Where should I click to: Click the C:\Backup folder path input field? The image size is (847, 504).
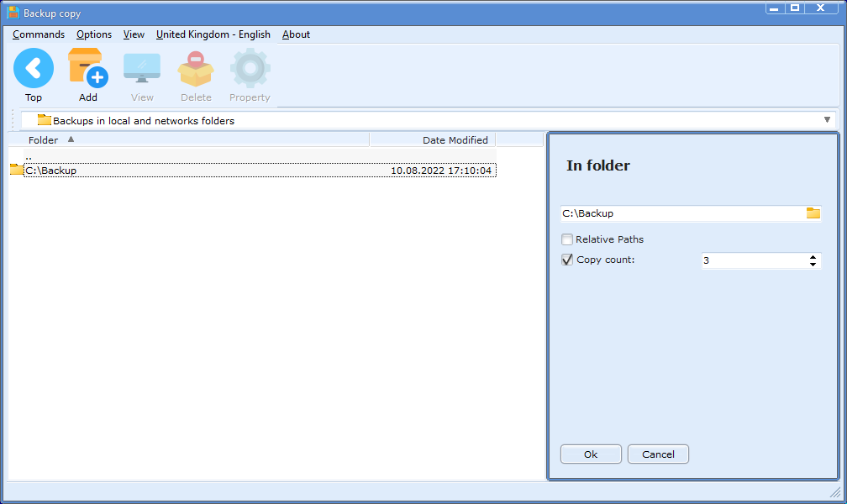681,213
